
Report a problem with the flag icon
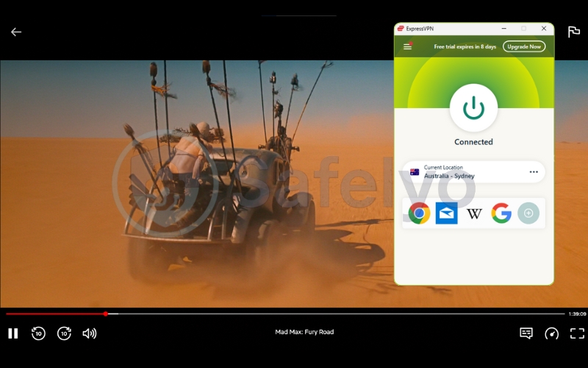(x=573, y=32)
